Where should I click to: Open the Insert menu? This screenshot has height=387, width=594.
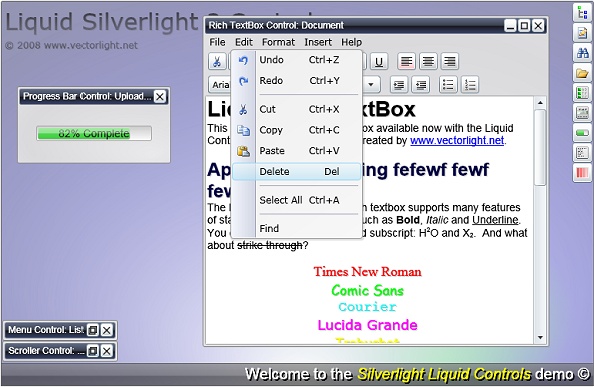tap(318, 42)
